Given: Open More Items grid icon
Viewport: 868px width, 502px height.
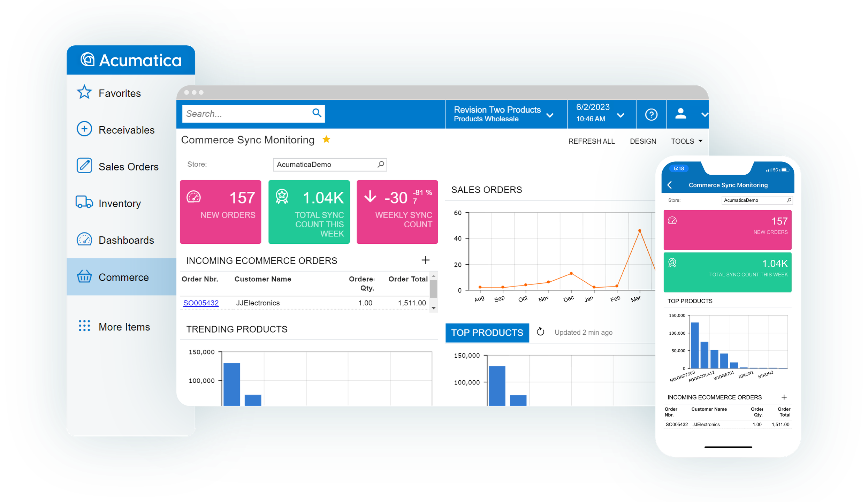Looking at the screenshot, I should click(84, 326).
